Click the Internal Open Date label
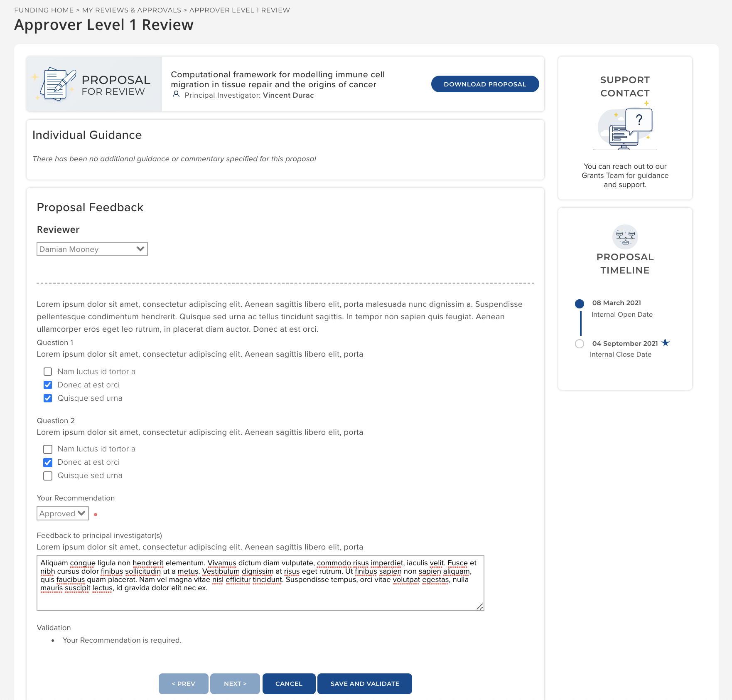Screen dimensions: 732x700 [622, 315]
